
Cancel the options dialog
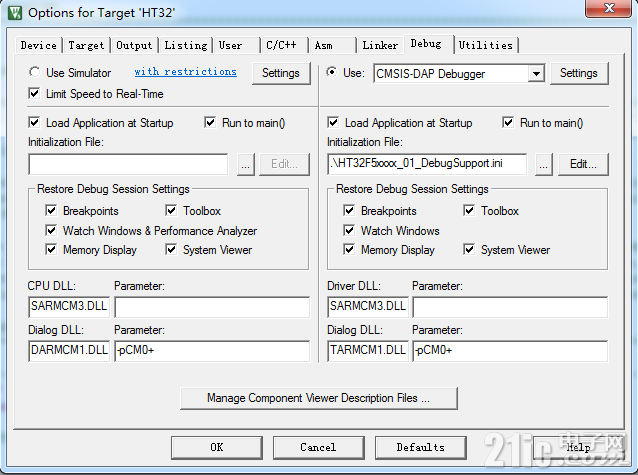click(x=319, y=447)
